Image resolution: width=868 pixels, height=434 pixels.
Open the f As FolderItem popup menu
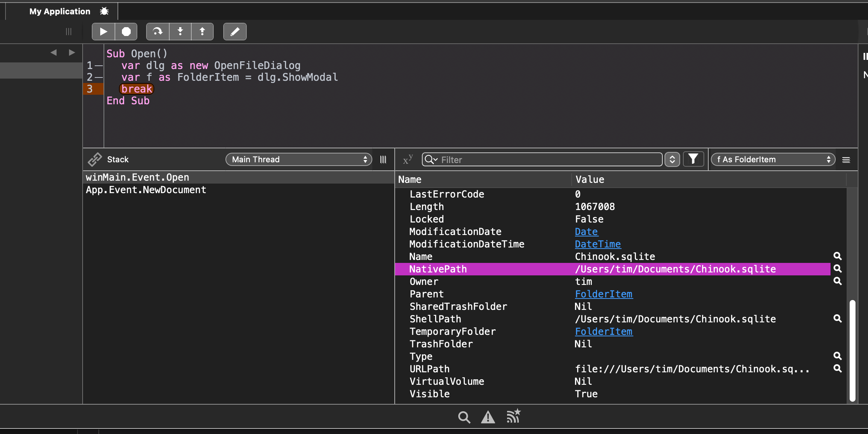click(773, 159)
